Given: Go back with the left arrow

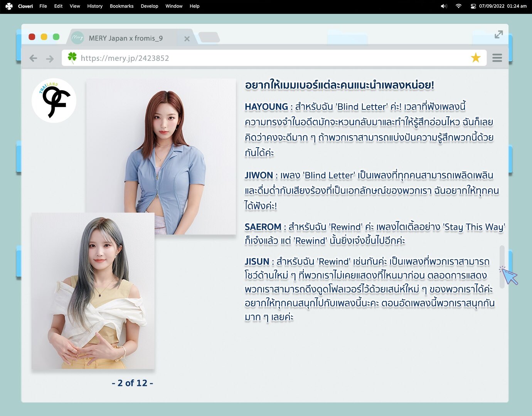Looking at the screenshot, I should [34, 58].
